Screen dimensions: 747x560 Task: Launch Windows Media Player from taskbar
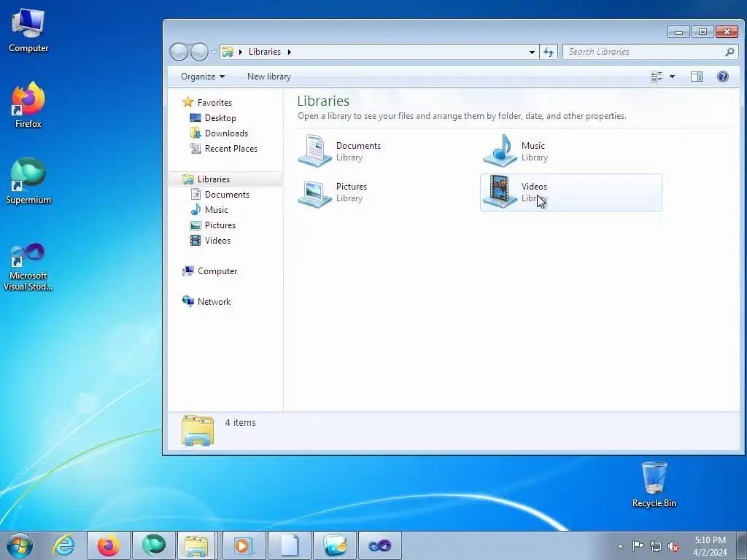(x=244, y=545)
